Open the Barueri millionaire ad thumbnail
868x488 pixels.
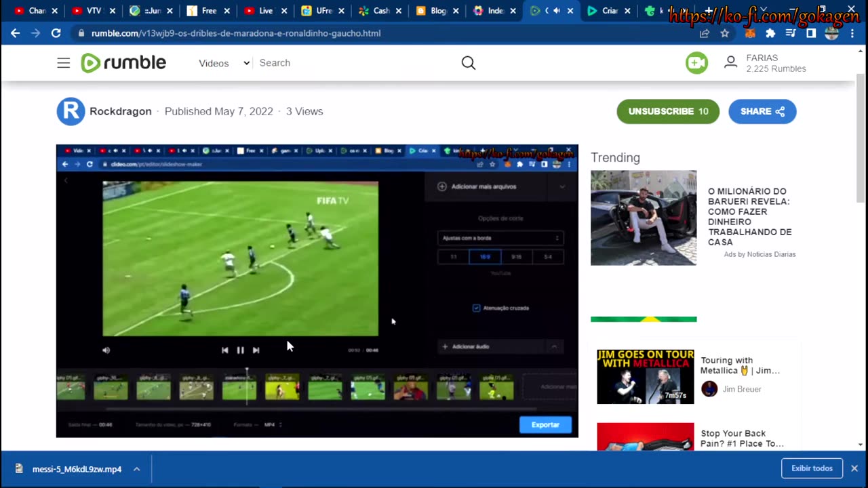[644, 218]
